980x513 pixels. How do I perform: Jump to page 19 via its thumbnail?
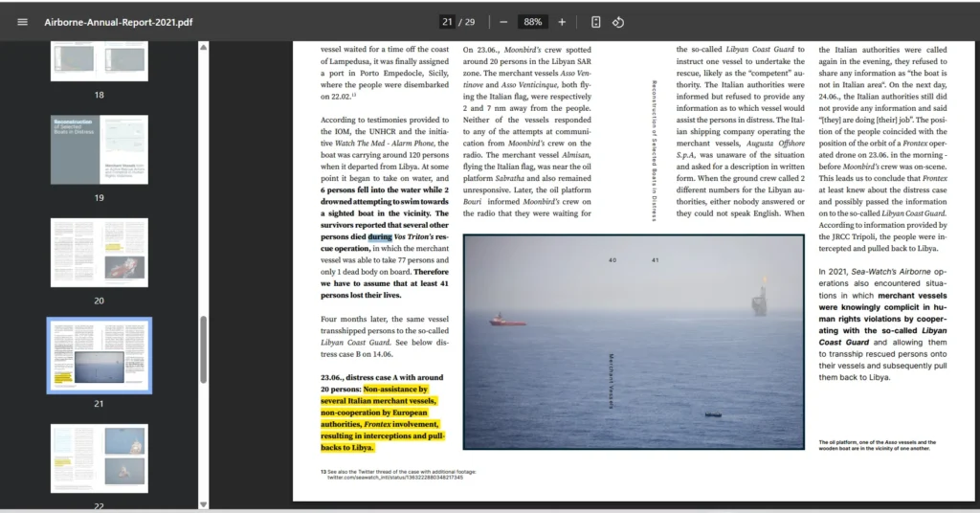click(100, 150)
